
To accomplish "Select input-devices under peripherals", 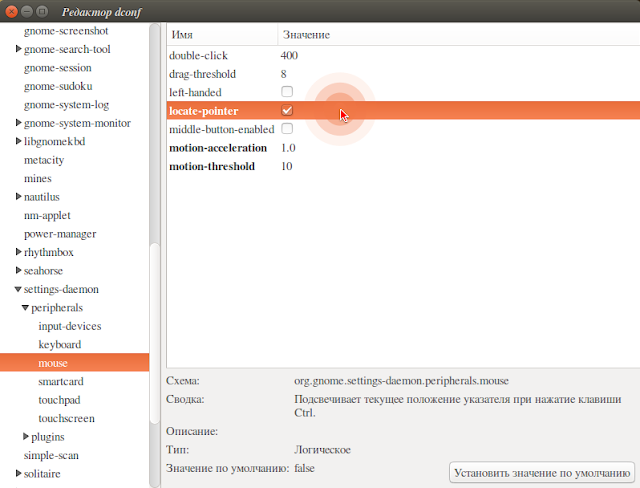I will [x=70, y=326].
